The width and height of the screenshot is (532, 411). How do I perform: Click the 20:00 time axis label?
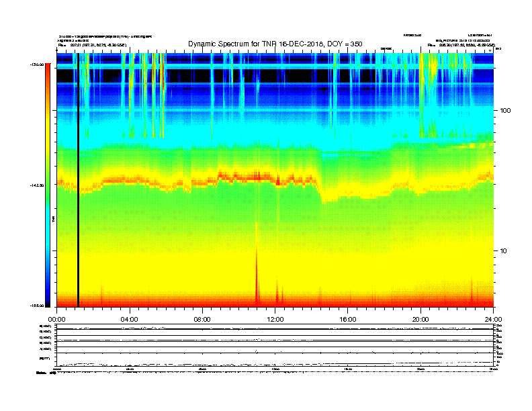pos(420,320)
